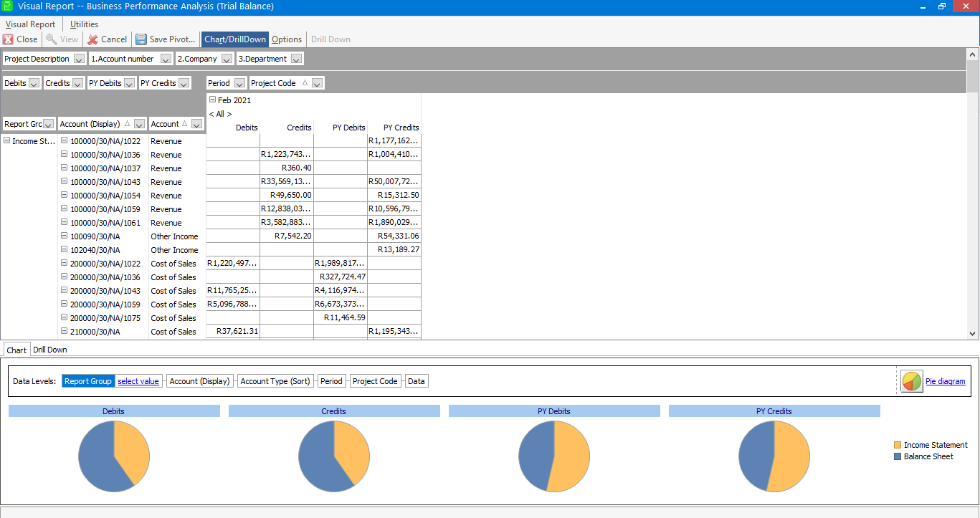Open the 3.Department filter dropdown
The height and width of the screenshot is (518, 980).
[x=297, y=59]
